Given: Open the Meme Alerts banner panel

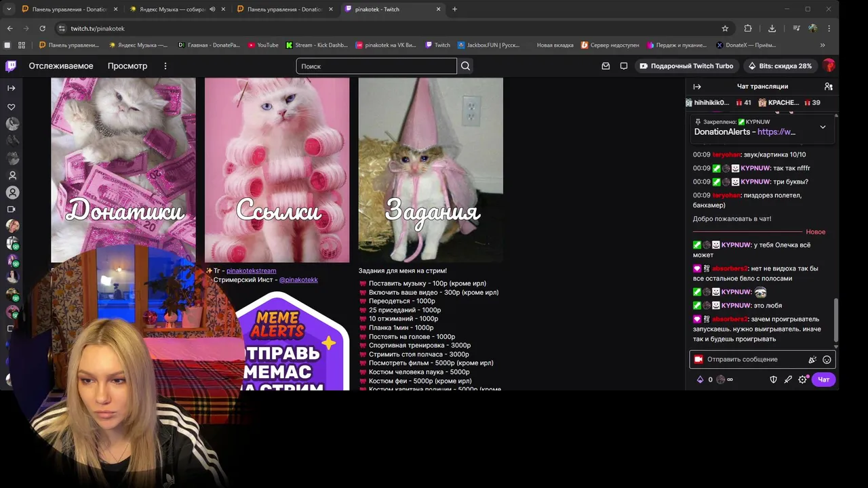Looking at the screenshot, I should click(292, 341).
